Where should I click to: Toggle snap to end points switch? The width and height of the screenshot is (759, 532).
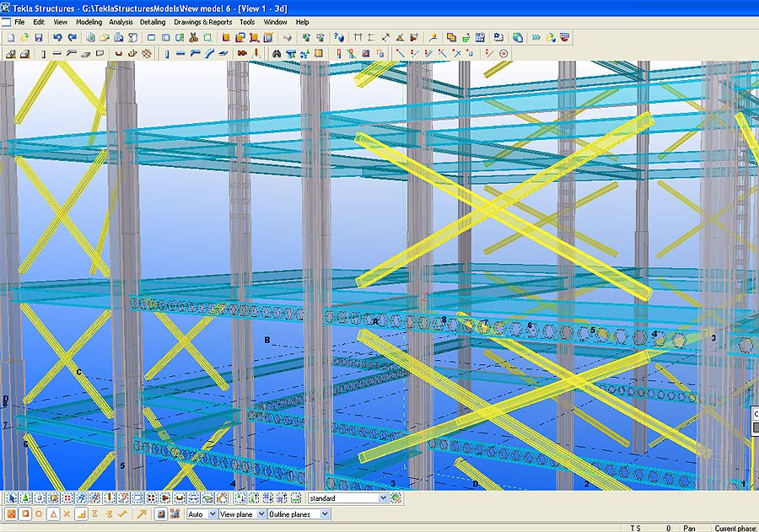[x=24, y=513]
